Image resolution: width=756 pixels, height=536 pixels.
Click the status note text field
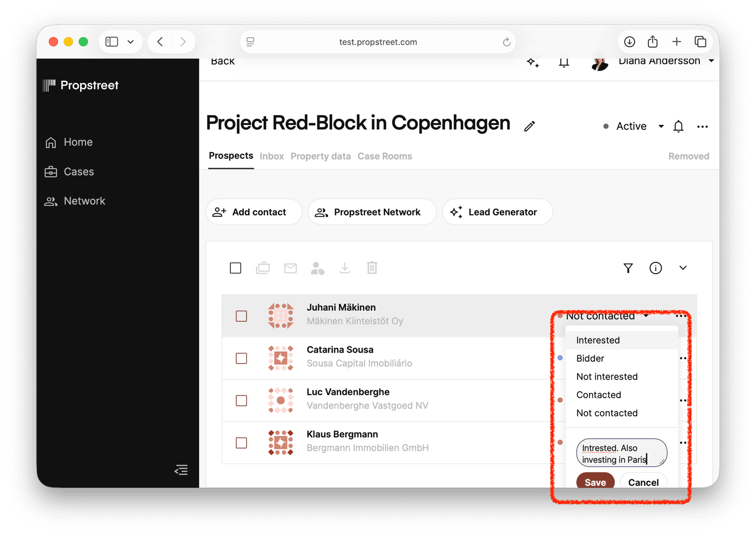[622, 453]
